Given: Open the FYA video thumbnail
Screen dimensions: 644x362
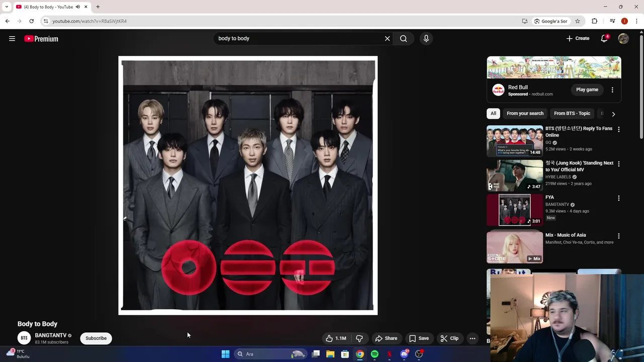Looking at the screenshot, I should (x=515, y=210).
